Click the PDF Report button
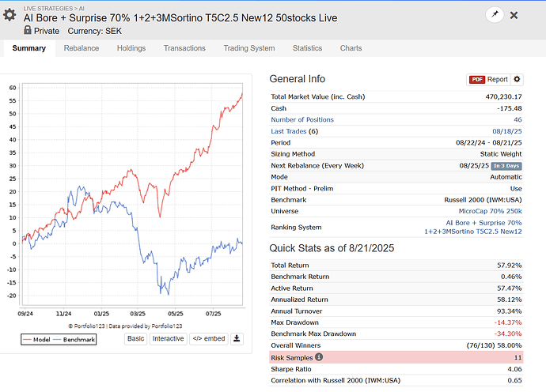546x392 pixels. (489, 80)
